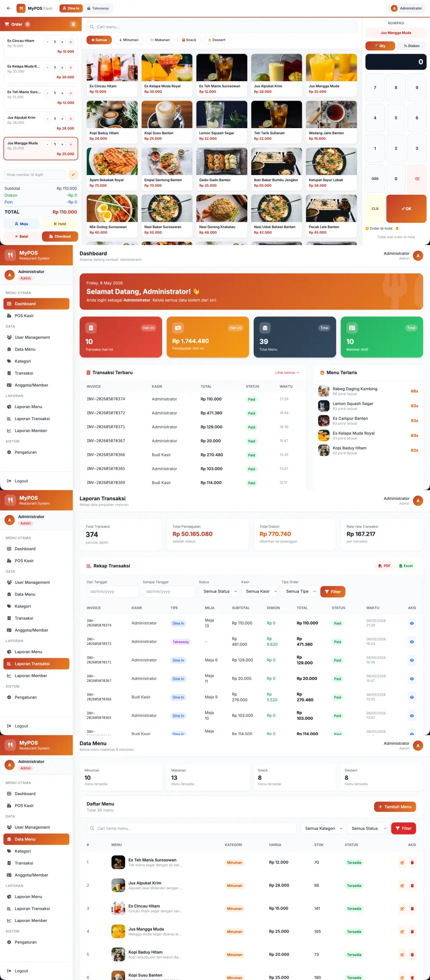Screen dimensions: 430x980
Task: Open Semua Status dropdown in Data Menu
Action: 368,828
